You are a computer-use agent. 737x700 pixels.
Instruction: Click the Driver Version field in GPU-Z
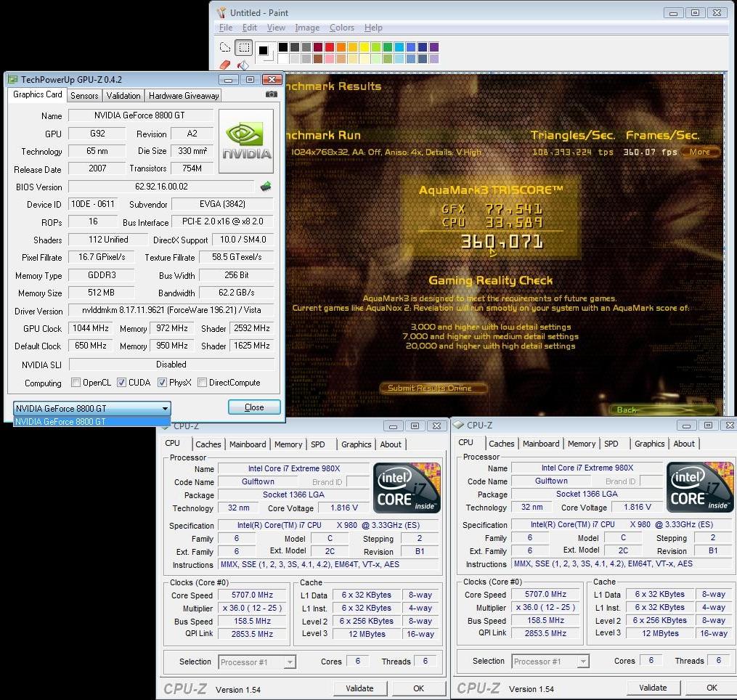tap(171, 310)
